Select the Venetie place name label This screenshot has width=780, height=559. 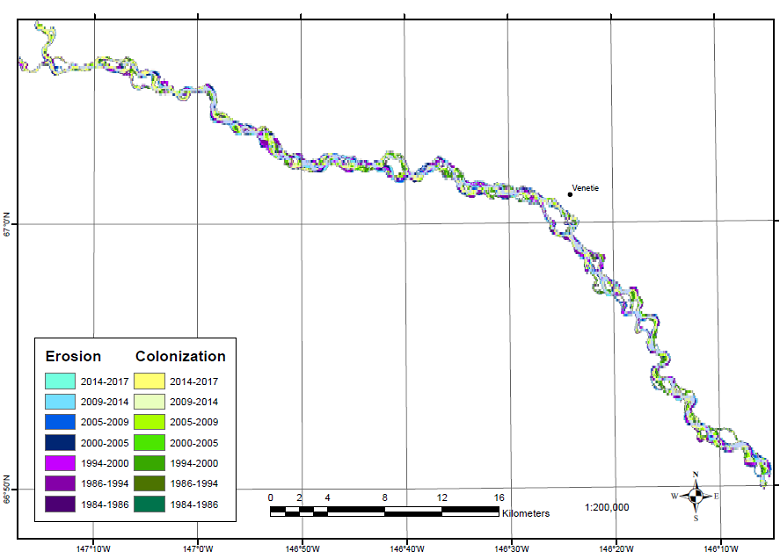coord(585,188)
